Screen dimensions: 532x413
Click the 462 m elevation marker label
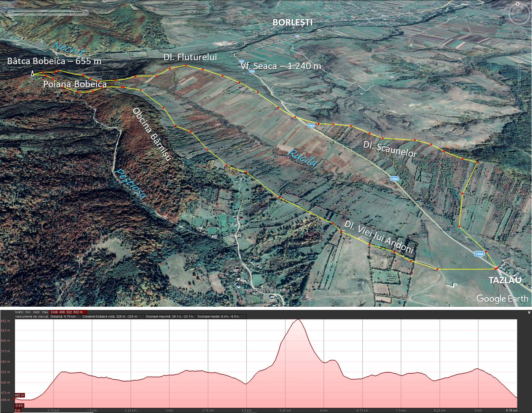click(19, 395)
